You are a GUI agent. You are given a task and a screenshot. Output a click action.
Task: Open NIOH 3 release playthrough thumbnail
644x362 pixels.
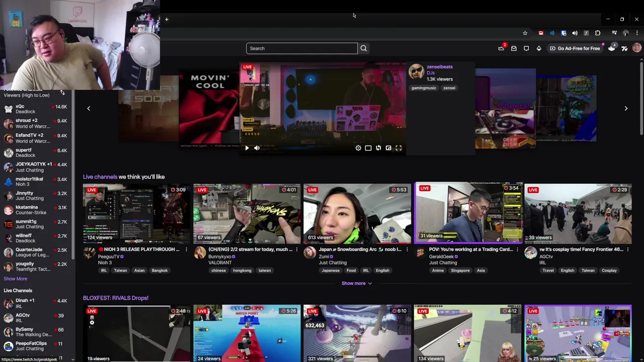[x=136, y=214]
